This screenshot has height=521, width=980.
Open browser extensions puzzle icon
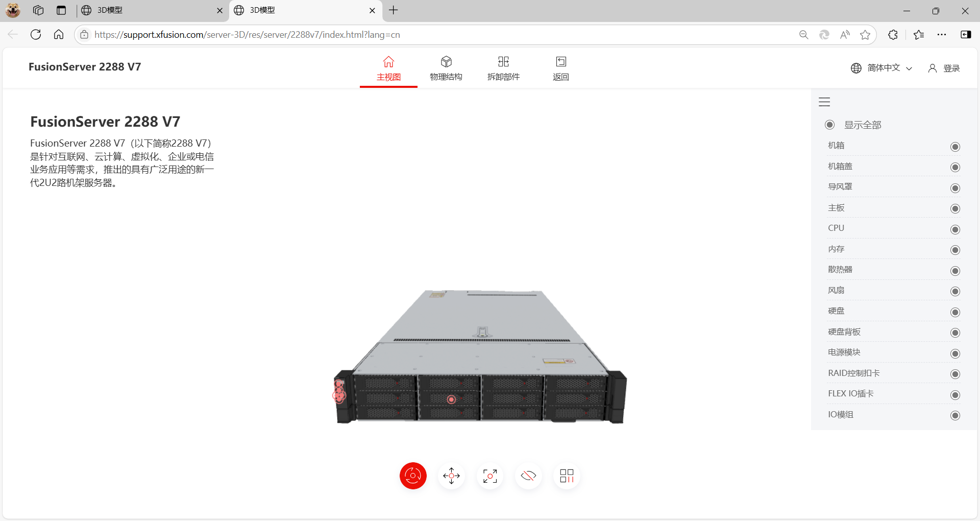click(893, 35)
